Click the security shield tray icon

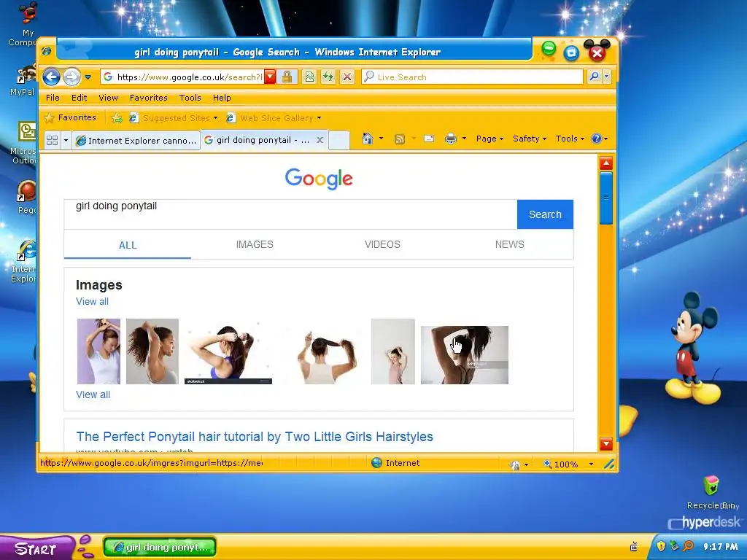(x=661, y=546)
